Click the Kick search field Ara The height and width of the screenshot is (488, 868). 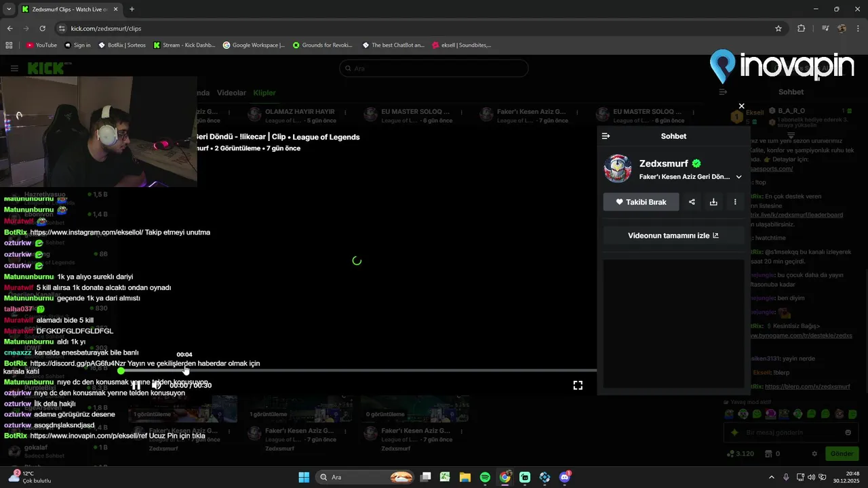pyautogui.click(x=434, y=68)
